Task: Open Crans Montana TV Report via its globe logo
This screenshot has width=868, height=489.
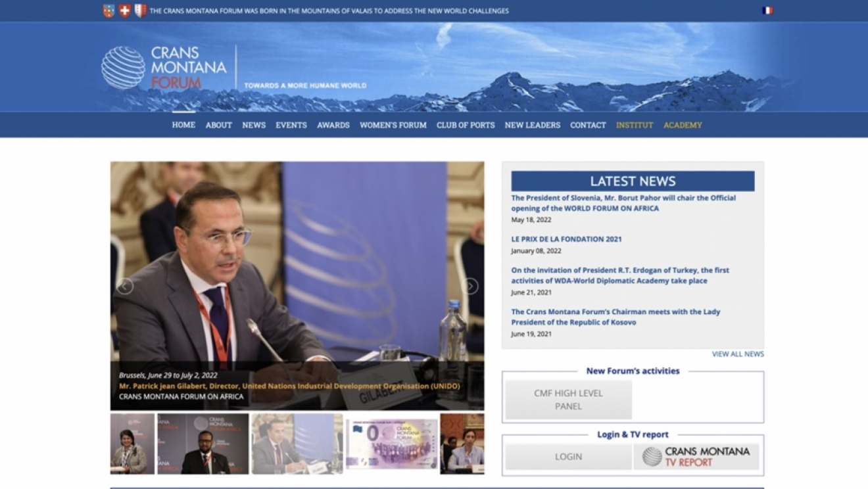Action: [x=654, y=454]
